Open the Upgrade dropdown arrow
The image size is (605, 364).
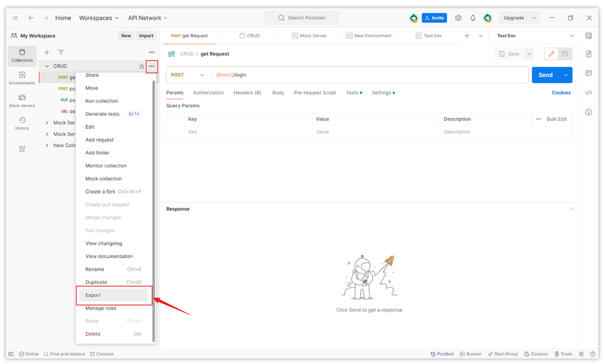534,18
